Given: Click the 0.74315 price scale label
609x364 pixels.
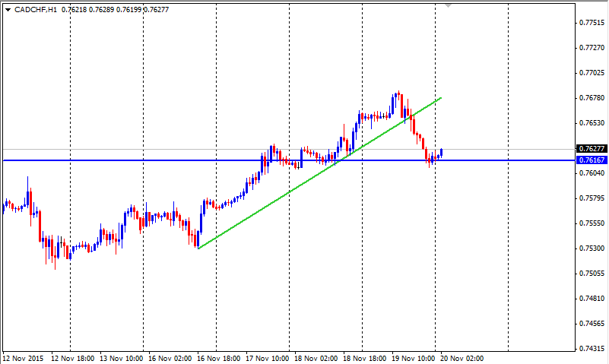Looking at the screenshot, I should point(592,349).
